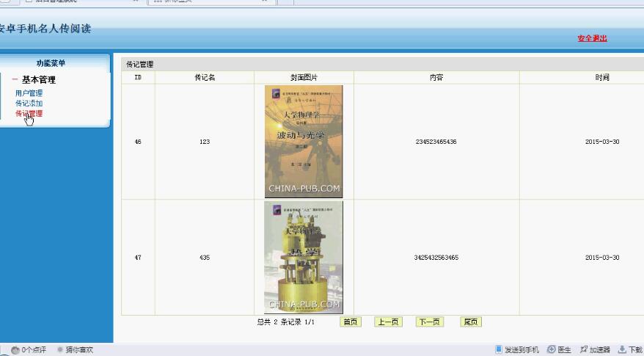This screenshot has width=644, height=356.
Task: Select biography name cell 123
Action: click(205, 142)
